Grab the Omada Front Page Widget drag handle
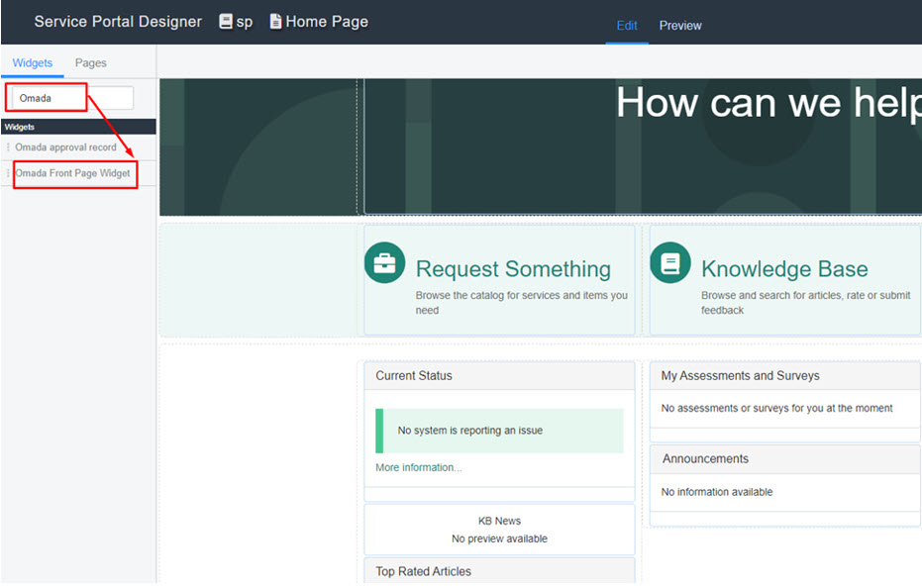The width and height of the screenshot is (922, 588). [8, 173]
